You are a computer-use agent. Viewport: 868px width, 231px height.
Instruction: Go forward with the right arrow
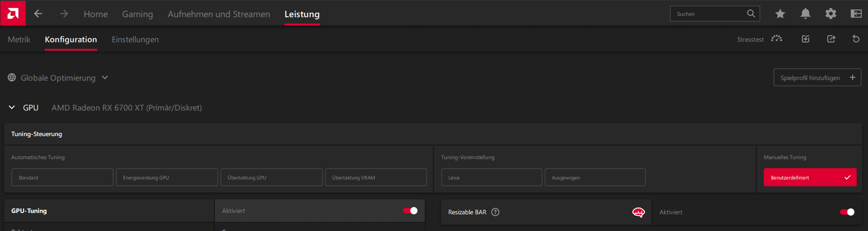pyautogui.click(x=64, y=14)
